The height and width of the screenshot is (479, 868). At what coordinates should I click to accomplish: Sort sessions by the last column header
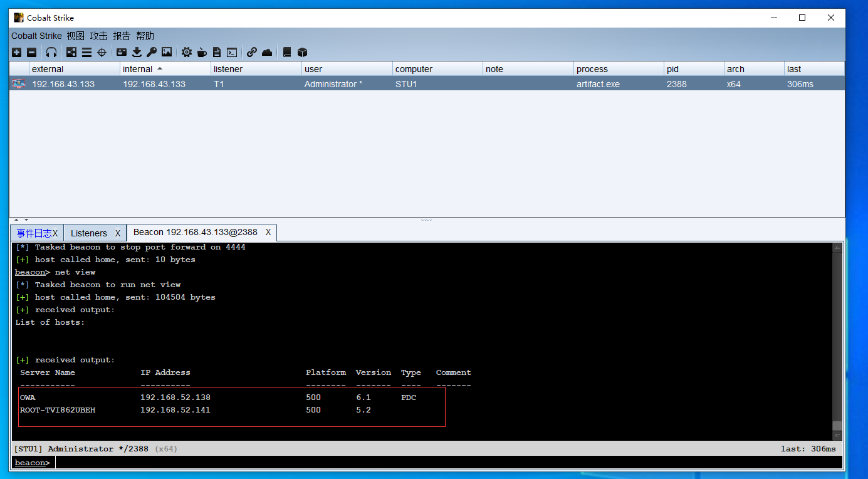[x=814, y=69]
